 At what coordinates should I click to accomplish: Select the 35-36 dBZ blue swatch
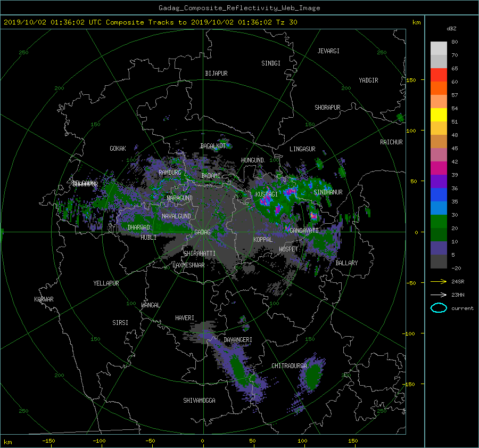click(x=439, y=195)
